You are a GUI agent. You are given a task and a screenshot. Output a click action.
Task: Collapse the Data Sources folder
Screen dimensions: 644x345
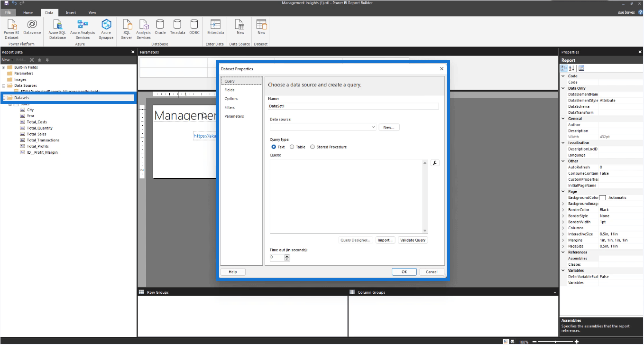click(4, 86)
